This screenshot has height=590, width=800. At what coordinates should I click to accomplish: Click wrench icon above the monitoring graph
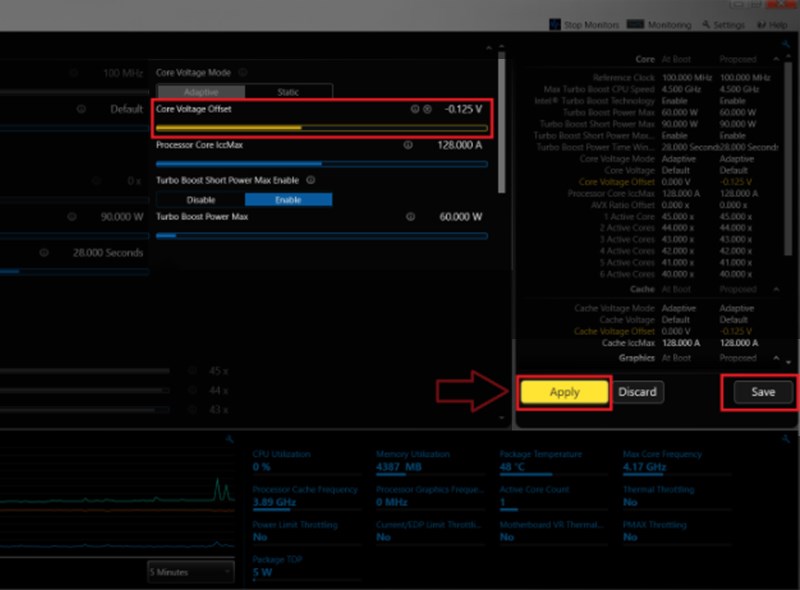pos(229,440)
